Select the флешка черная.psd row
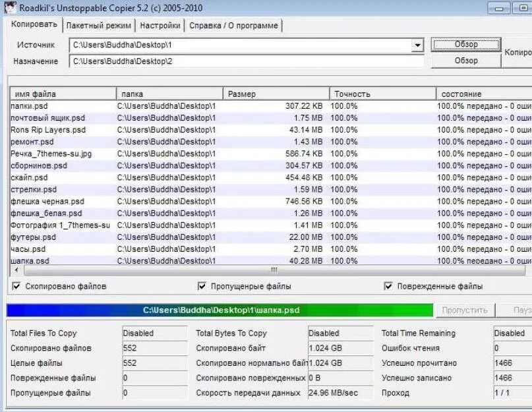 click(x=271, y=201)
